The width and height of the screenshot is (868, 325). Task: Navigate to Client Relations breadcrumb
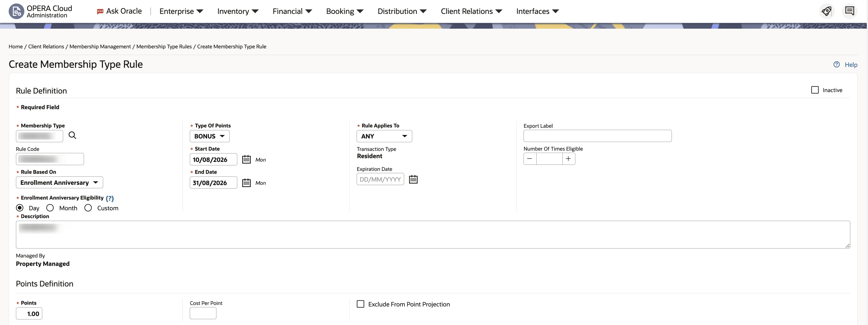46,46
